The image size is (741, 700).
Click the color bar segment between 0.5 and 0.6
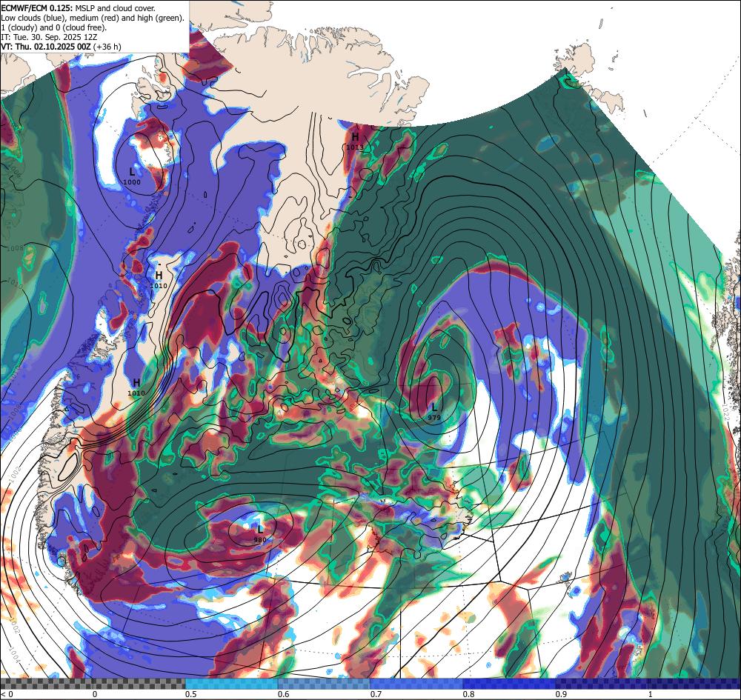coord(231,684)
